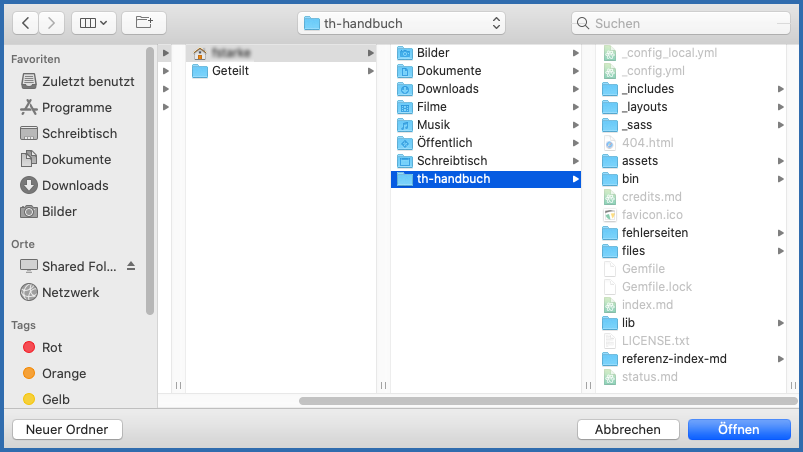The height and width of the screenshot is (452, 803).
Task: Select the Filme folder
Action: (x=485, y=106)
